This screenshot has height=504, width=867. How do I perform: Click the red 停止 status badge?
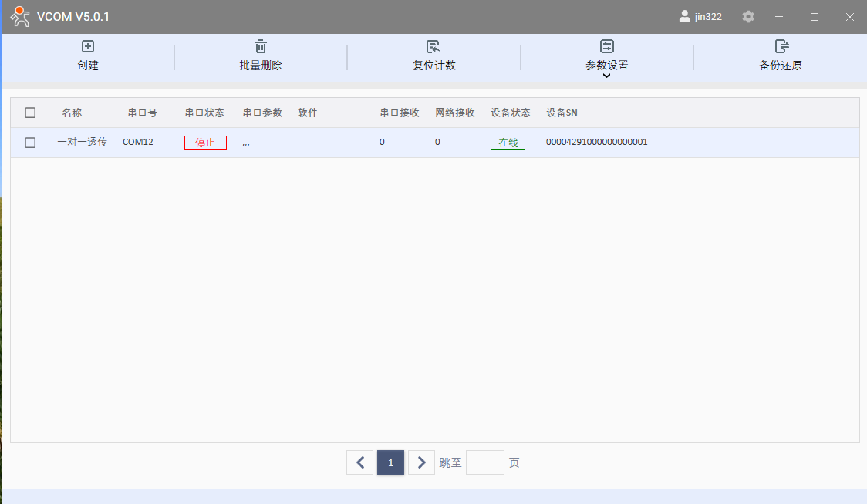pos(205,143)
